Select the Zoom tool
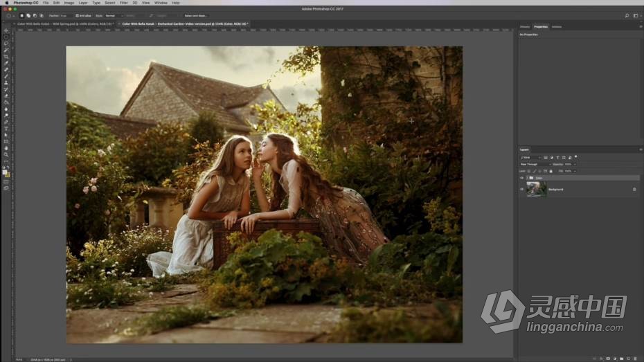This screenshot has height=362, width=644. point(6,155)
